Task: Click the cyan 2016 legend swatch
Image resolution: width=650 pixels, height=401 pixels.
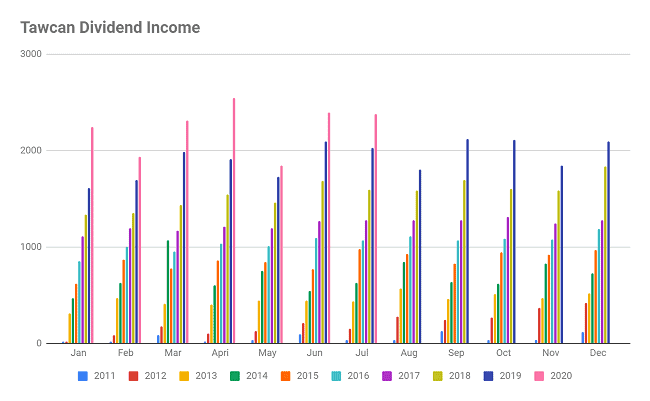Action: (x=337, y=377)
